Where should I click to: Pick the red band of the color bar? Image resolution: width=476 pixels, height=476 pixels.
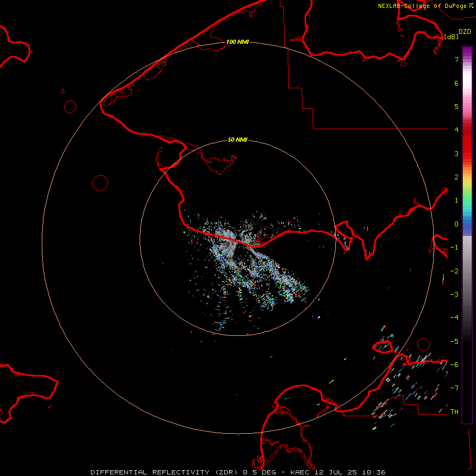point(467,143)
